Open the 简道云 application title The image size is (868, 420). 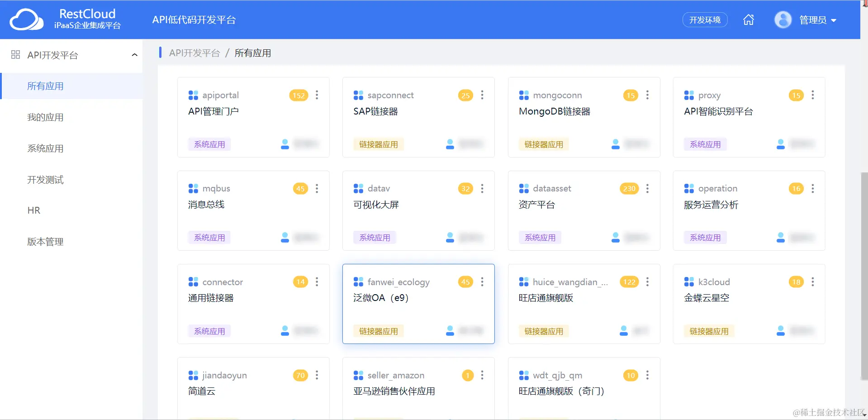tap(202, 391)
